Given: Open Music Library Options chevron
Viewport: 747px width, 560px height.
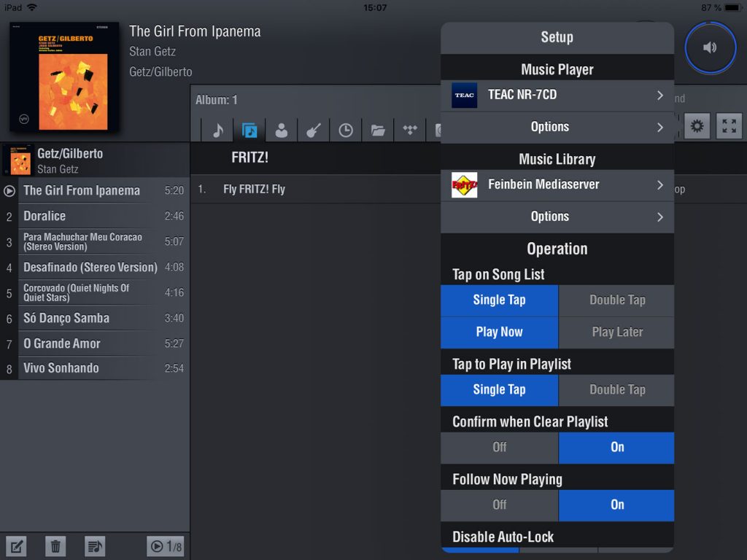Looking at the screenshot, I should click(659, 217).
